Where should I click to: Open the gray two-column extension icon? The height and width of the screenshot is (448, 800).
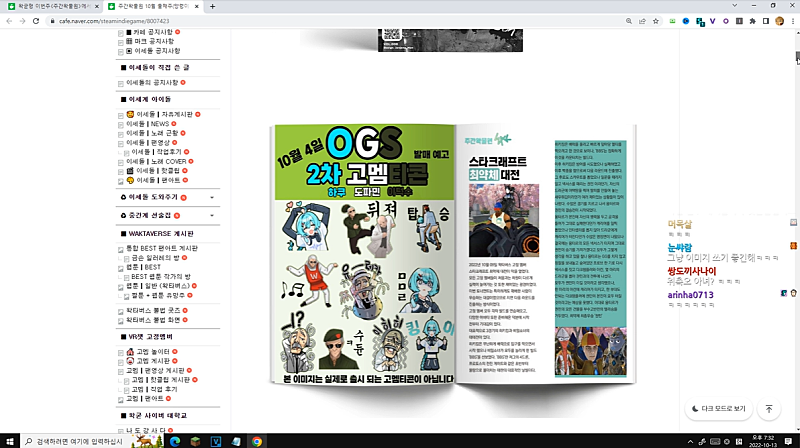(739, 21)
